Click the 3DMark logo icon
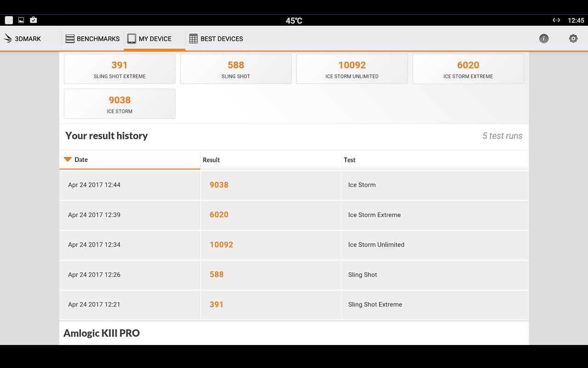Viewport: 588px width, 368px height. (7, 39)
